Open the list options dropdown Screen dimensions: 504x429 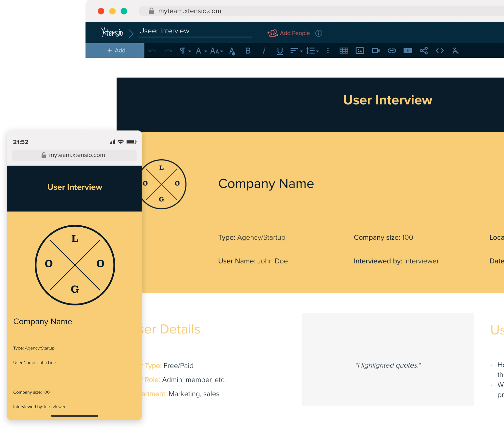click(x=312, y=51)
